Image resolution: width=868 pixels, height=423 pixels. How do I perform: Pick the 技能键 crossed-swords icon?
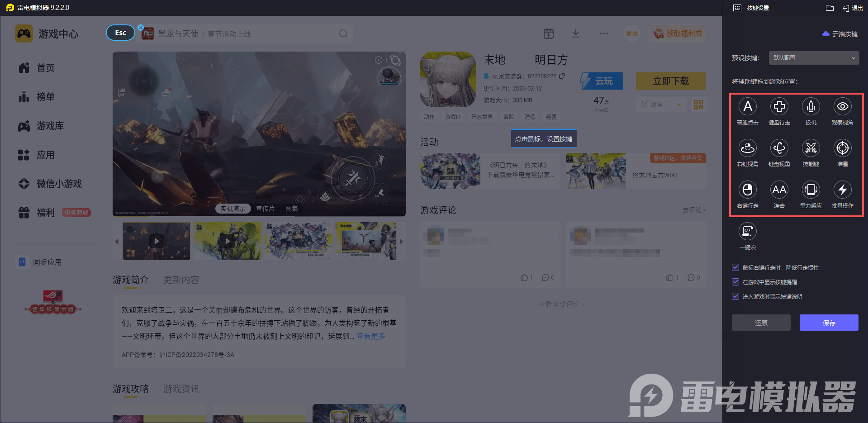point(811,148)
